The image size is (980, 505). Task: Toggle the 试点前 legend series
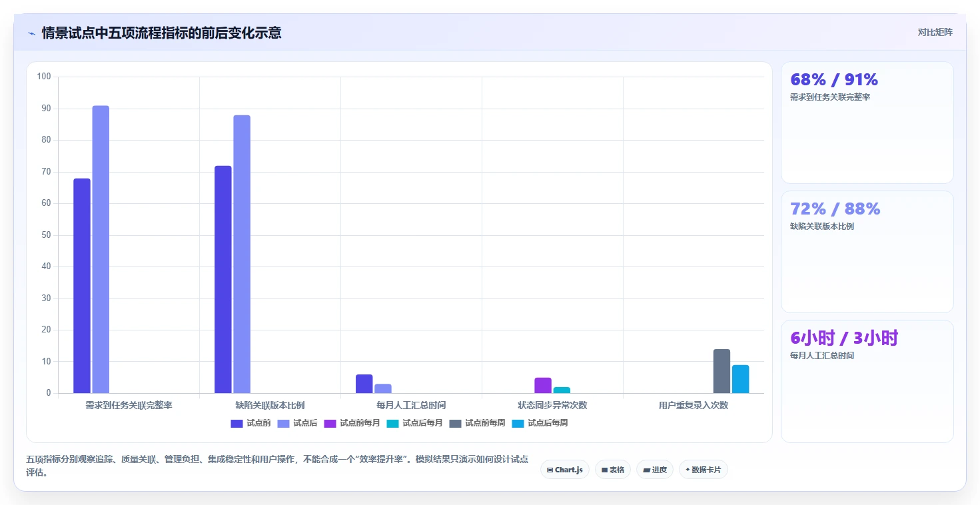pyautogui.click(x=250, y=423)
